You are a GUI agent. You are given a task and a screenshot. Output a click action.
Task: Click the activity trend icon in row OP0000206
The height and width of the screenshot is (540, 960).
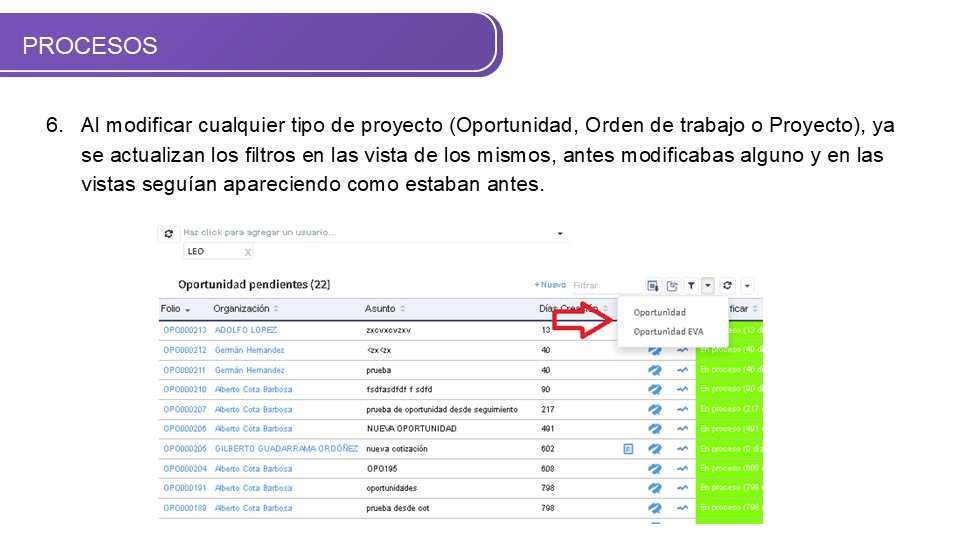[x=682, y=429]
